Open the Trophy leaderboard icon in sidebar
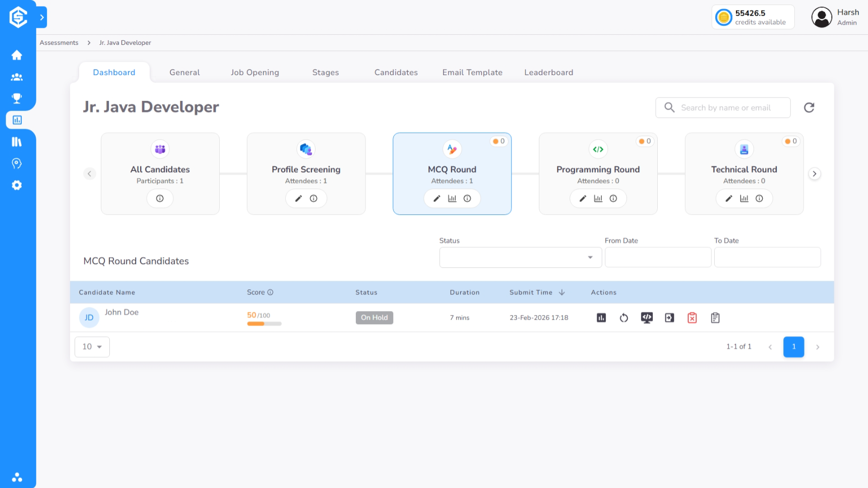 point(17,98)
